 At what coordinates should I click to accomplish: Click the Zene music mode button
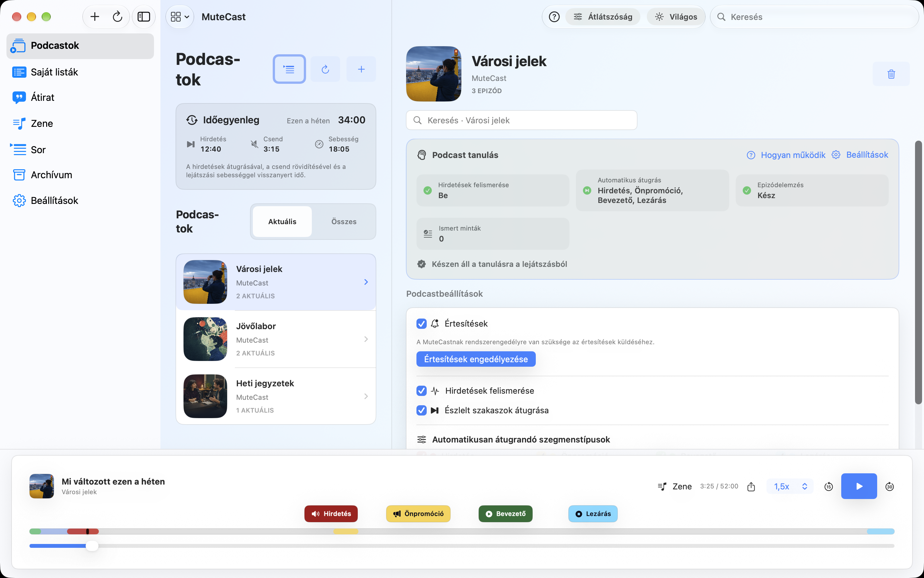(x=675, y=486)
